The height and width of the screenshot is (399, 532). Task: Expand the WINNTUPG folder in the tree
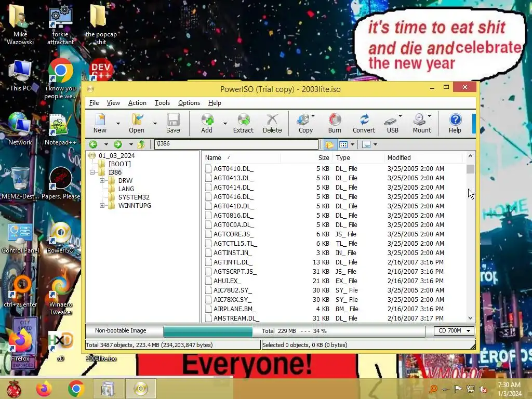coord(102,206)
